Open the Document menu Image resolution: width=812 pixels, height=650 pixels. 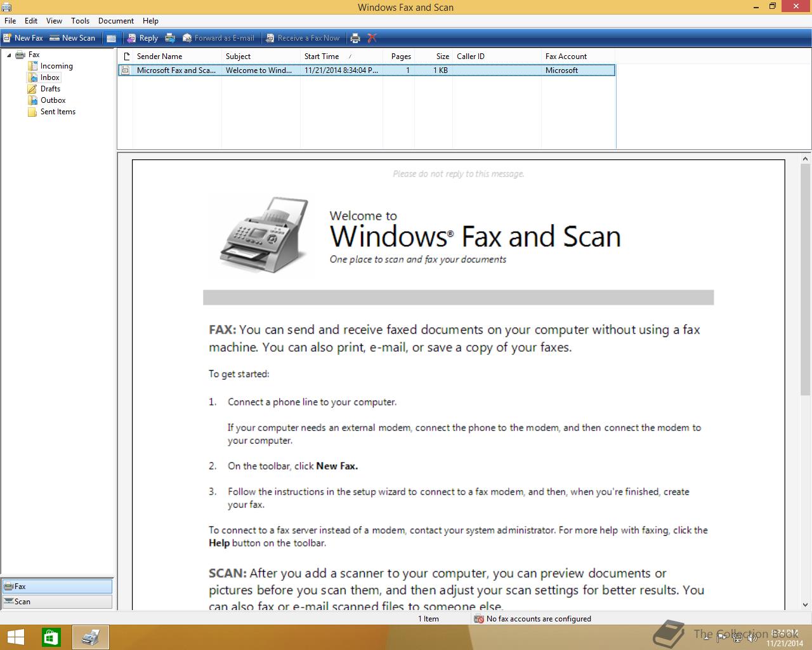point(116,21)
